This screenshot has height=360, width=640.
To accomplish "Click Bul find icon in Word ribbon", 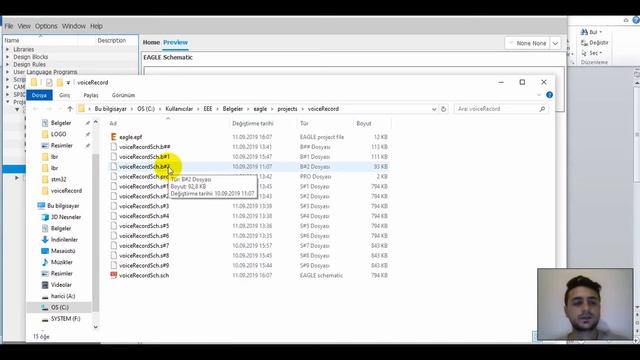I will point(591,32).
